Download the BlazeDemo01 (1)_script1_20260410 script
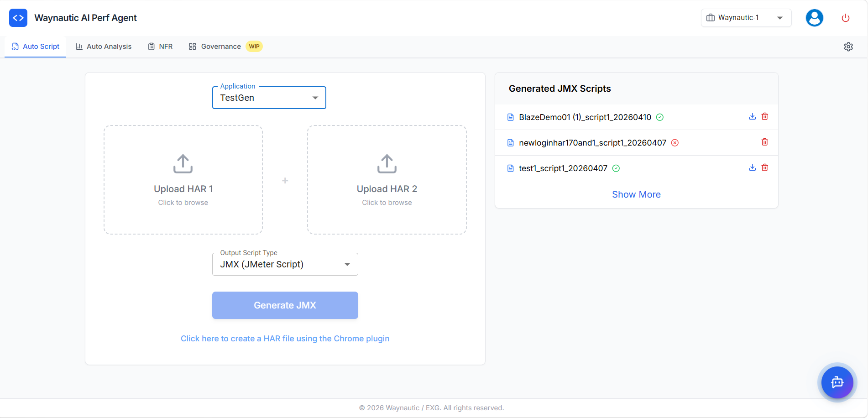868x418 pixels. click(x=752, y=116)
